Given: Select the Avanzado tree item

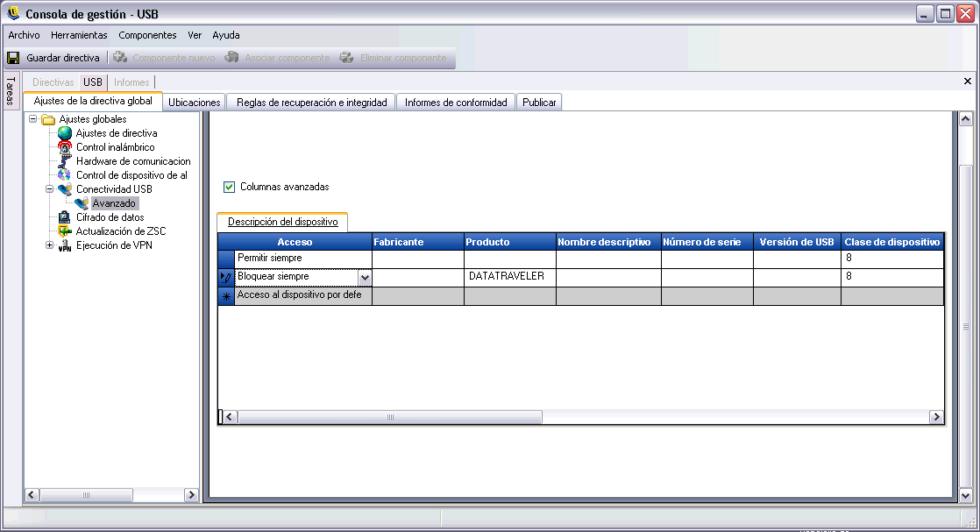Looking at the screenshot, I should point(114,203).
